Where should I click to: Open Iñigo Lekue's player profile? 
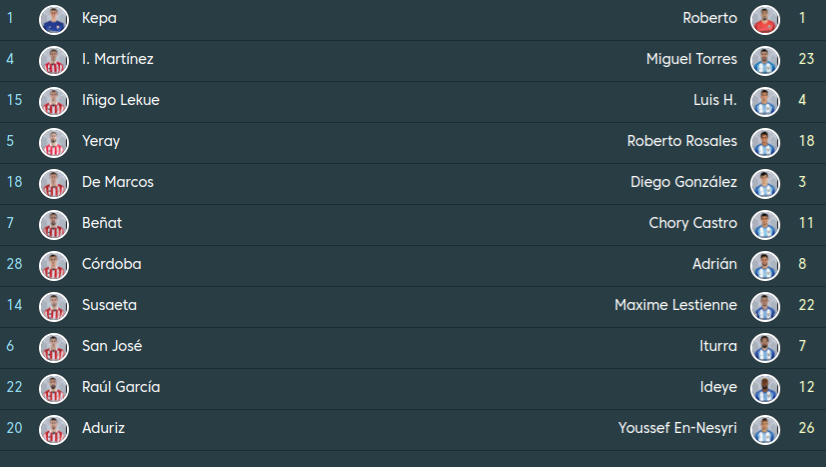120,101
